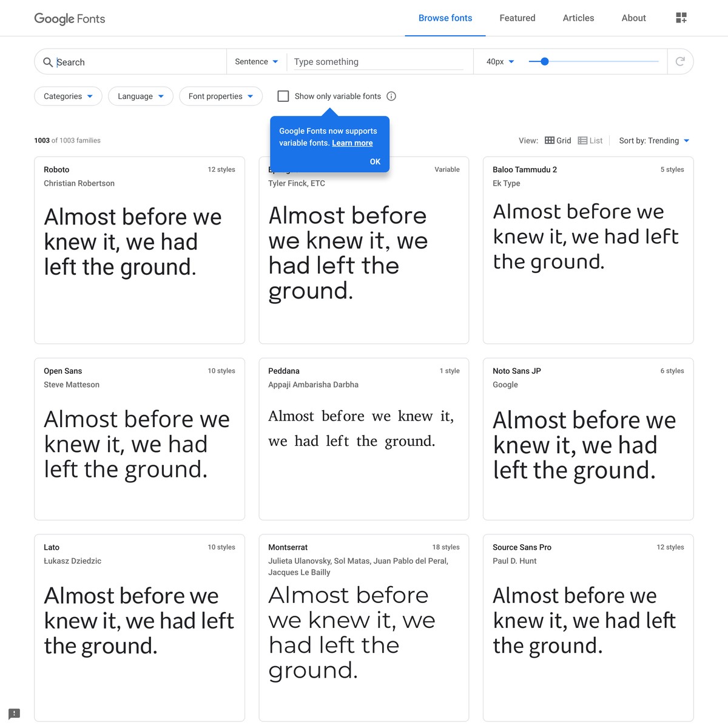Open the Featured tab
Image resolution: width=728 pixels, height=728 pixels.
pos(517,18)
